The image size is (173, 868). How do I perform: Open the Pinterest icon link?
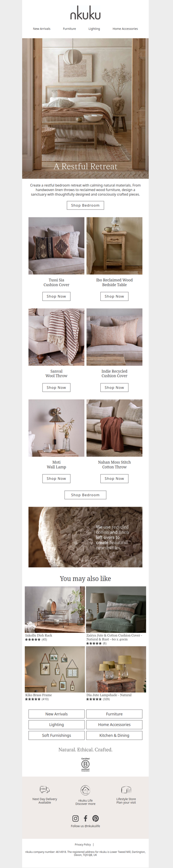click(x=96, y=818)
